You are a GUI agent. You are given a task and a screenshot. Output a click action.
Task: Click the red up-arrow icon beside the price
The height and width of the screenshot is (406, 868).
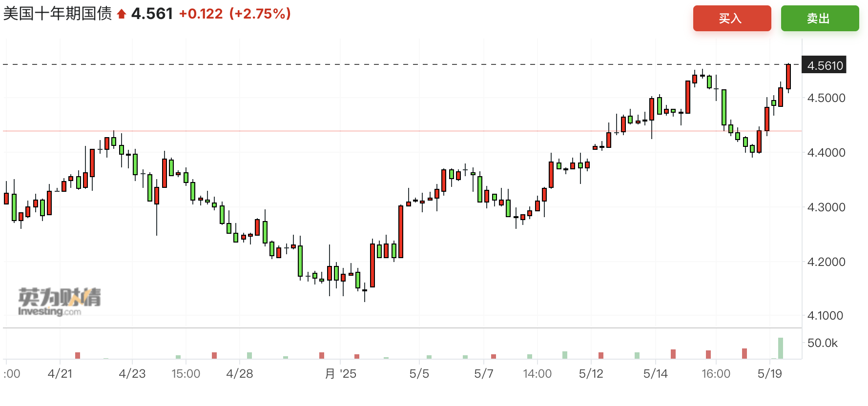pyautogui.click(x=122, y=14)
